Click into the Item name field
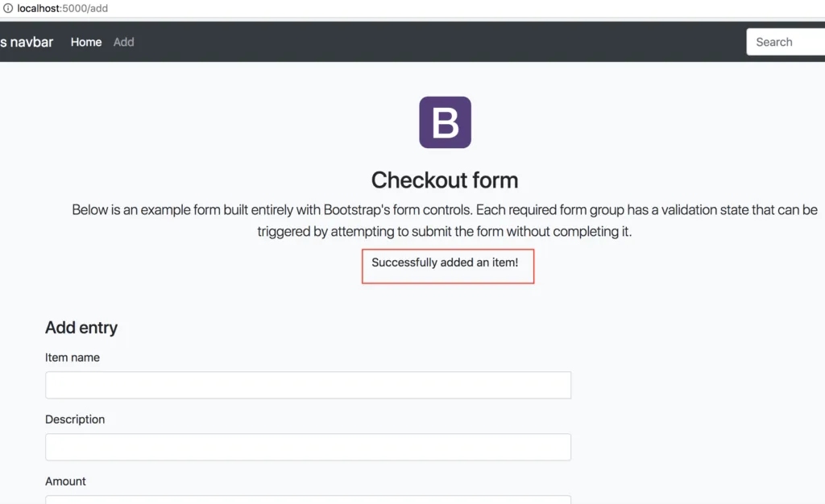825x504 pixels. 309,385
